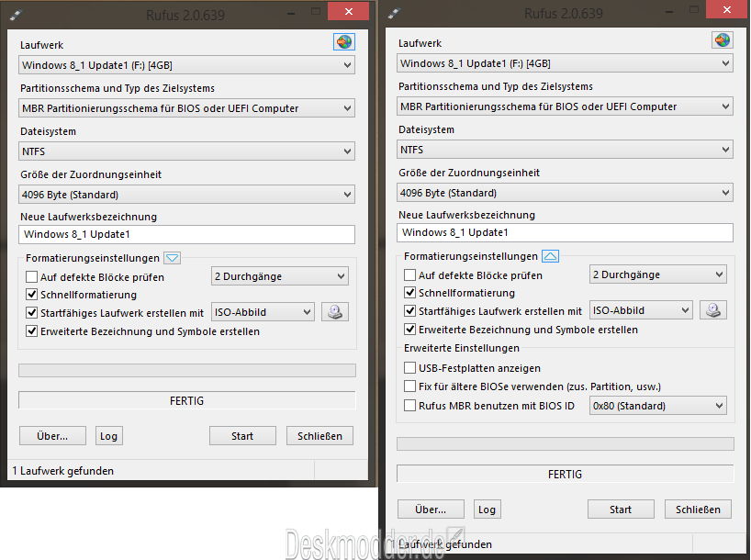Enable 'Auf defekte Blöcke prüfen' in right window
The width and height of the screenshot is (751, 560).
click(410, 275)
